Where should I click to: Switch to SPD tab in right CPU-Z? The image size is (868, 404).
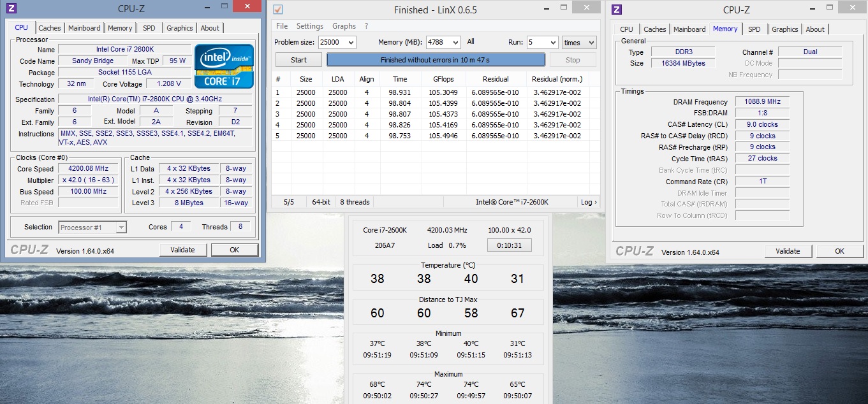(754, 29)
